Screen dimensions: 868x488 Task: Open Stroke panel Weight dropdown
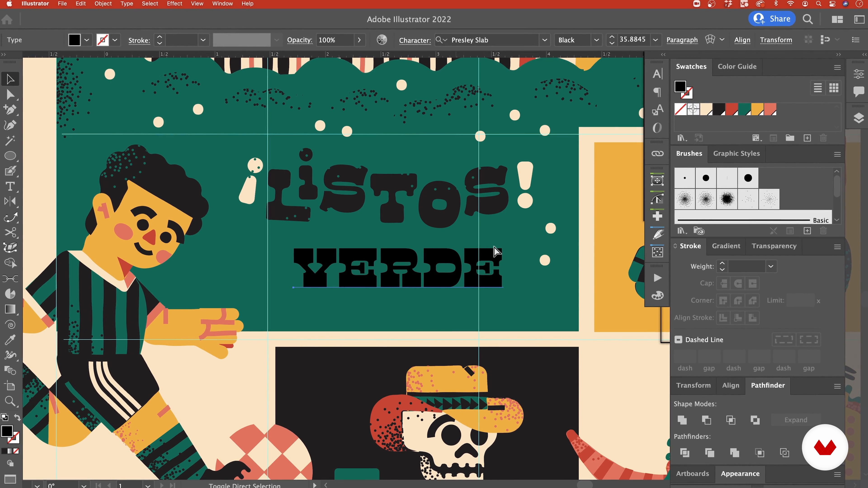click(771, 266)
